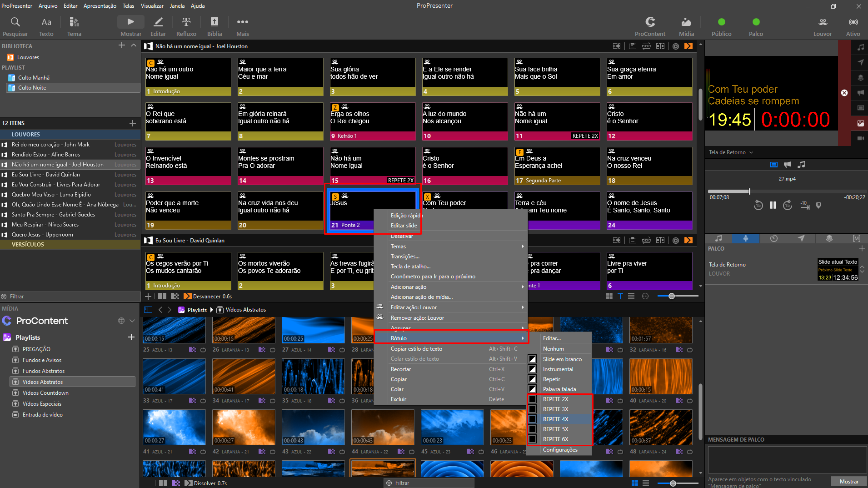Collapse the Biblioteca panel chevron
This screenshot has height=488, width=868.
click(133, 45)
